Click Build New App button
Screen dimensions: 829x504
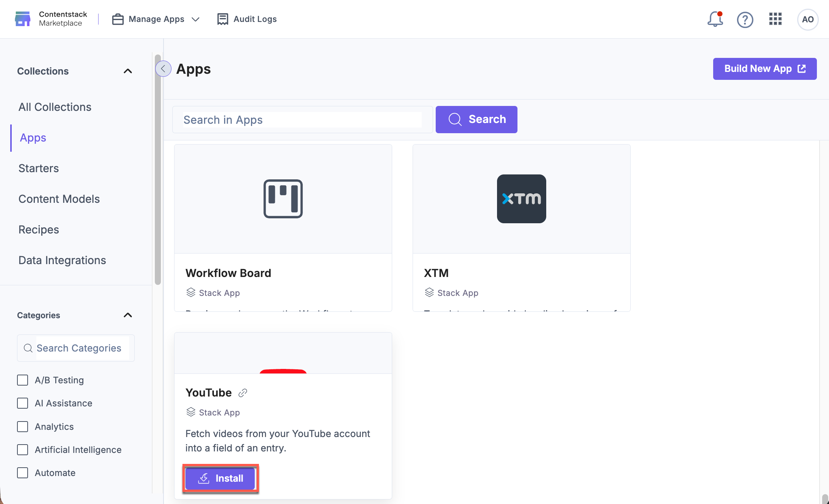pyautogui.click(x=765, y=69)
